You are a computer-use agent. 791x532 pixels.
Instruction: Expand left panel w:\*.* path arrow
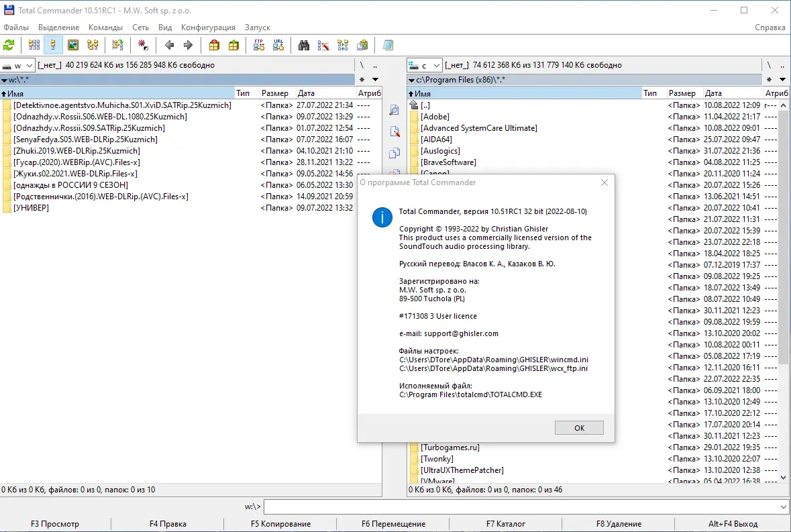click(4, 81)
